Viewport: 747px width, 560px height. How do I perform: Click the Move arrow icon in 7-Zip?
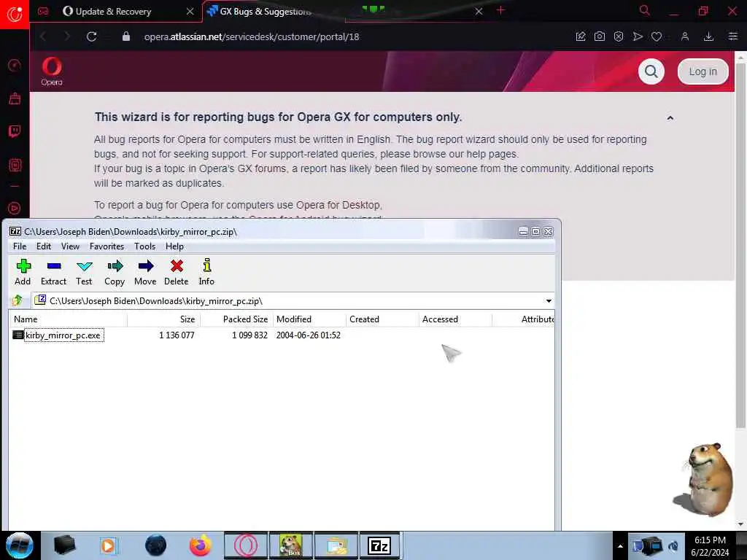click(x=145, y=272)
